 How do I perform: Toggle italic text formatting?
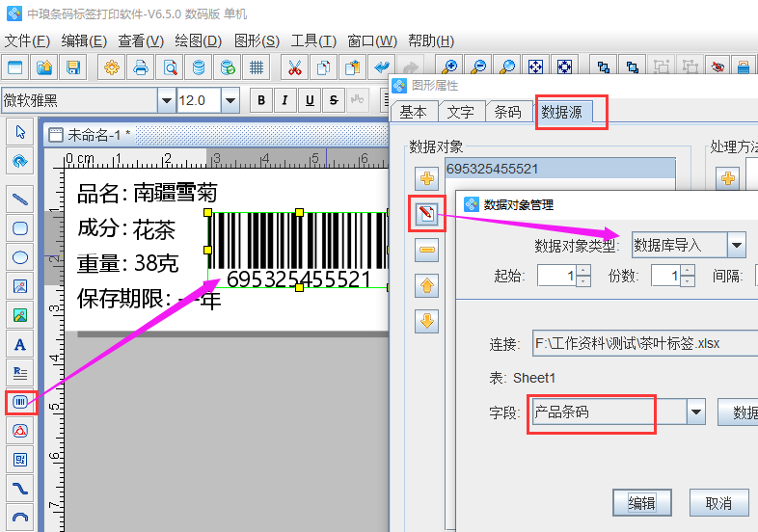(x=284, y=100)
